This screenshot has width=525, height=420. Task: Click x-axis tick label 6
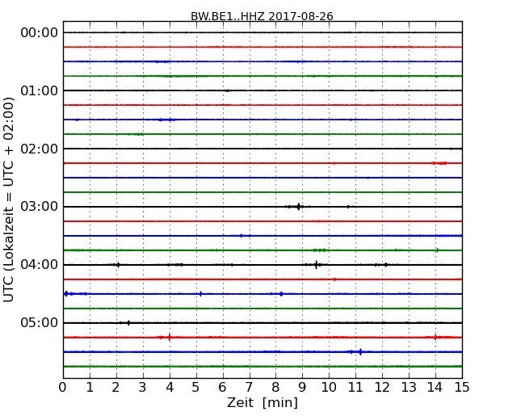[222, 388]
